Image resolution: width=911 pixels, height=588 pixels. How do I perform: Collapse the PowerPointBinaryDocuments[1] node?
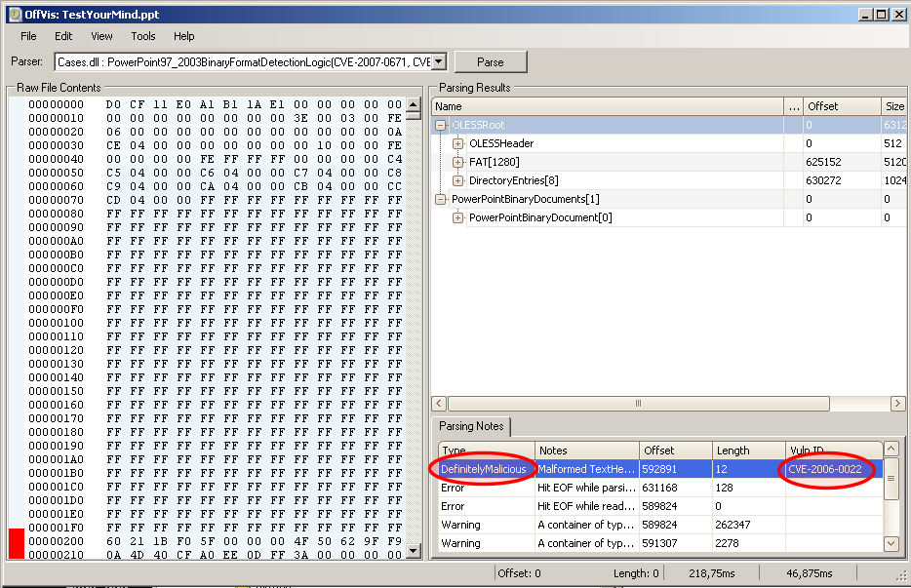pyautogui.click(x=441, y=199)
